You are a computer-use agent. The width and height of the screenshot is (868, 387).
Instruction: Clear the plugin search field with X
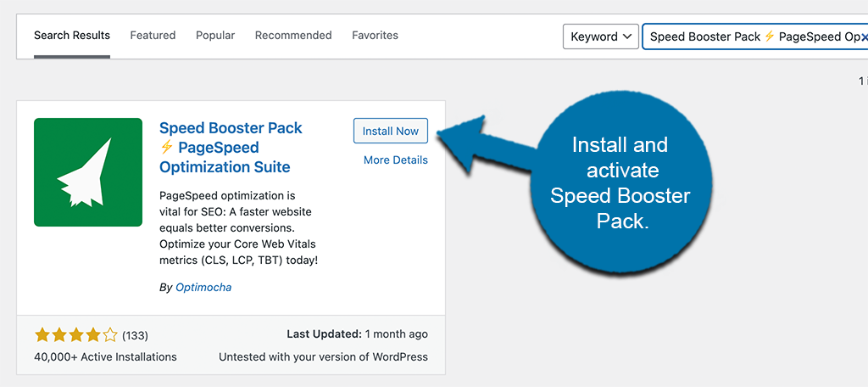tap(864, 37)
